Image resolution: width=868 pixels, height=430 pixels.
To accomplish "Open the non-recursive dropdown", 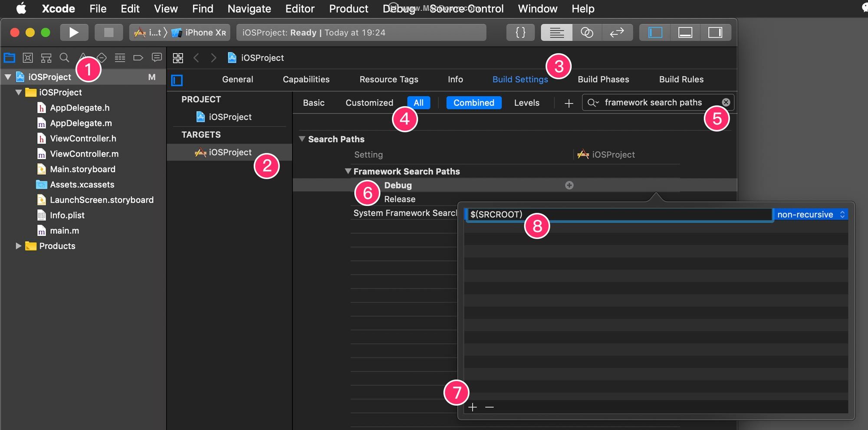I will tap(811, 214).
